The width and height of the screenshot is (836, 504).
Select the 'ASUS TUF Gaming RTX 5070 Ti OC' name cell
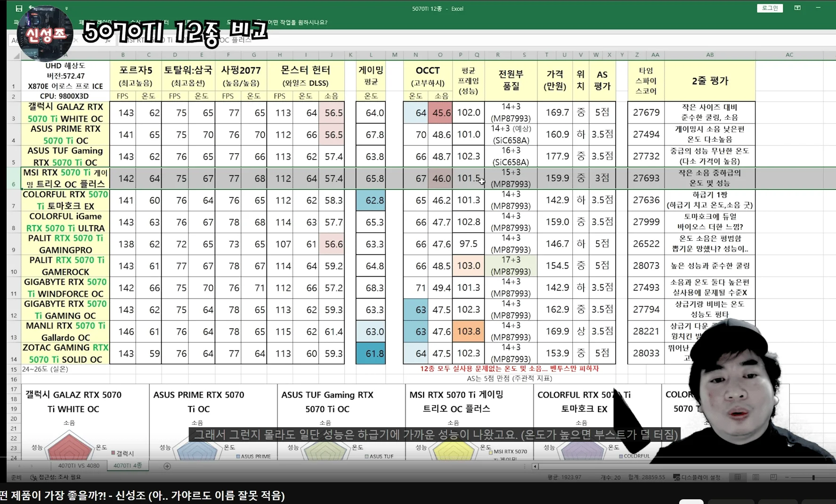[x=65, y=156]
